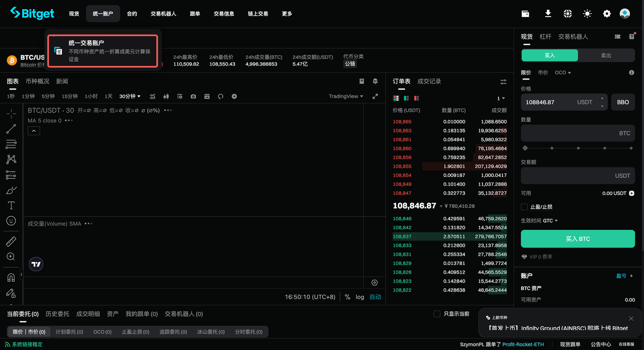Screen dimensions: 644x350
Task: Switch to the 卖出 sell toggle
Action: click(606, 55)
